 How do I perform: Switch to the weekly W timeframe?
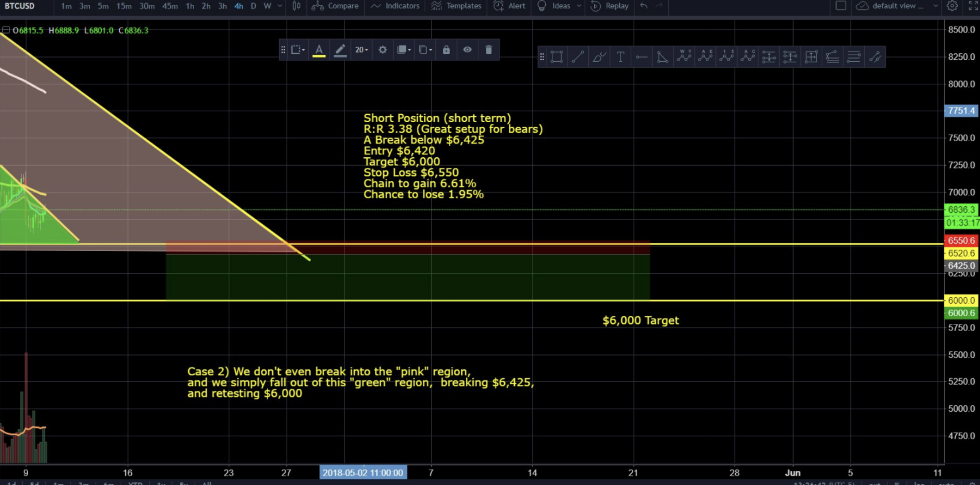click(x=267, y=6)
